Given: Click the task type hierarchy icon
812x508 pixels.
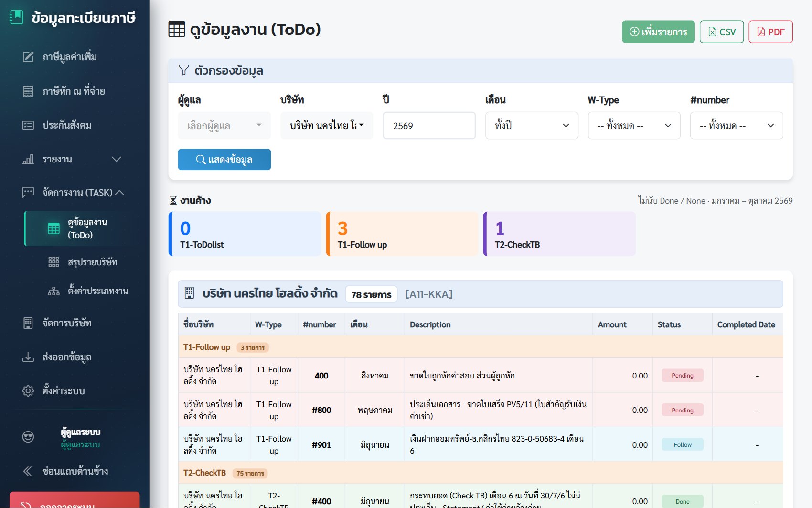Looking at the screenshot, I should [x=54, y=291].
